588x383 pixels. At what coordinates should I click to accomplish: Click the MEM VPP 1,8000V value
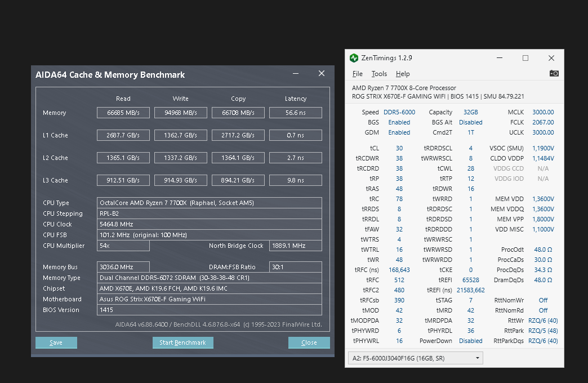(543, 219)
